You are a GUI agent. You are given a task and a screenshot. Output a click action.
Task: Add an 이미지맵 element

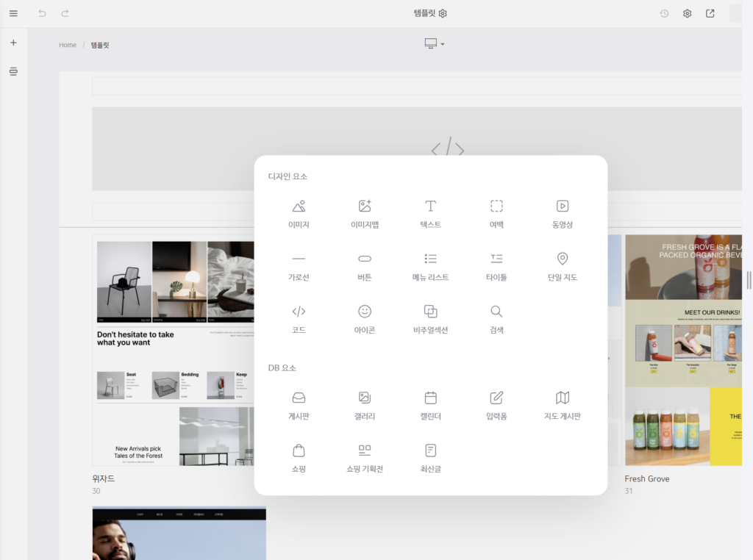pos(365,214)
